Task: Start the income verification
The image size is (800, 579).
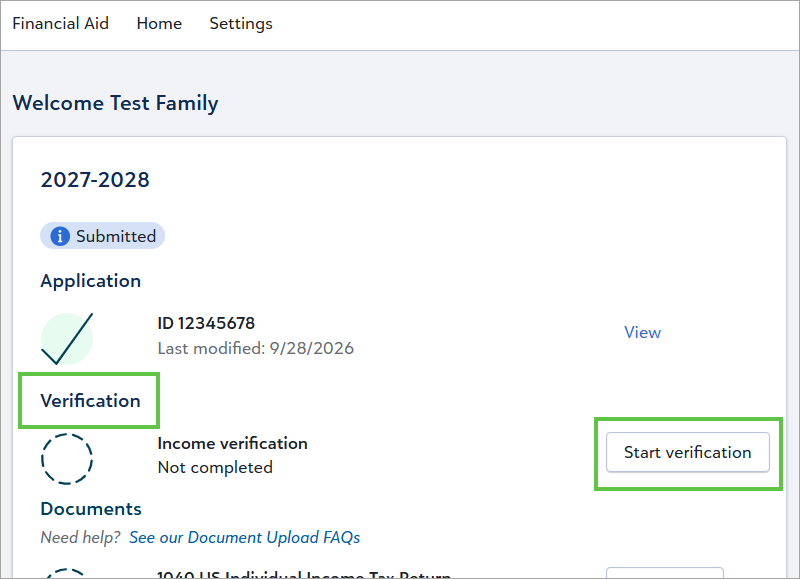Action: click(x=687, y=452)
